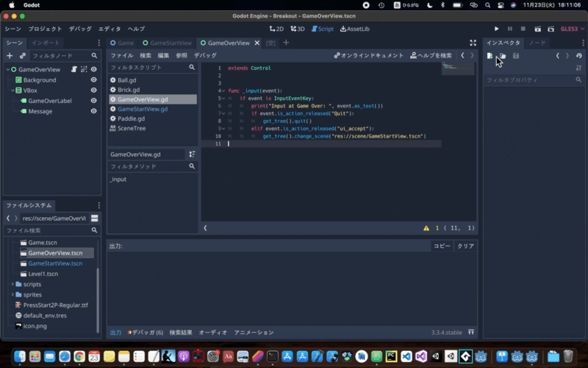This screenshot has height=368, width=588.
Task: Toggle alphabetical sort of method list
Action: click(192, 155)
